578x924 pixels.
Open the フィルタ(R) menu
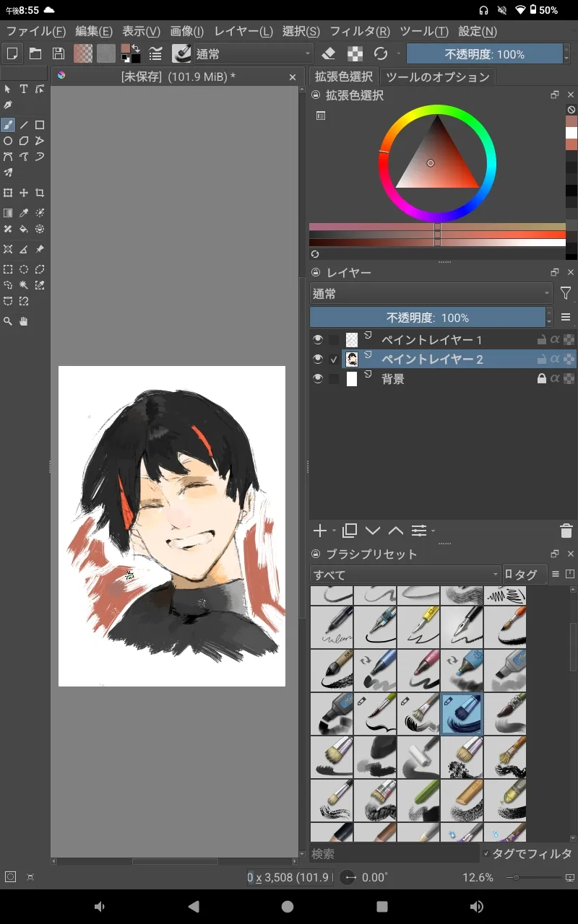coord(360,31)
